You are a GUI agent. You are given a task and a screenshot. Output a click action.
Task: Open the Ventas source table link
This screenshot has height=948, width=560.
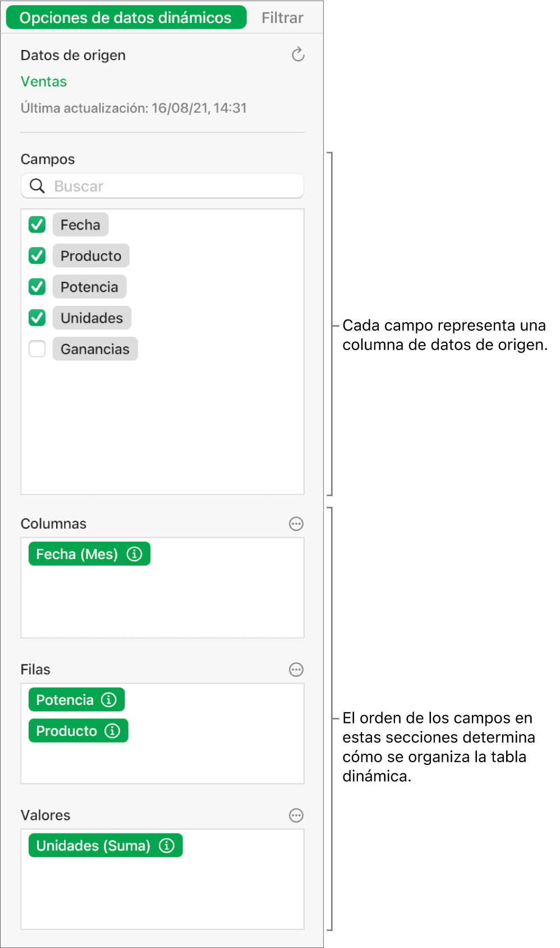(43, 81)
